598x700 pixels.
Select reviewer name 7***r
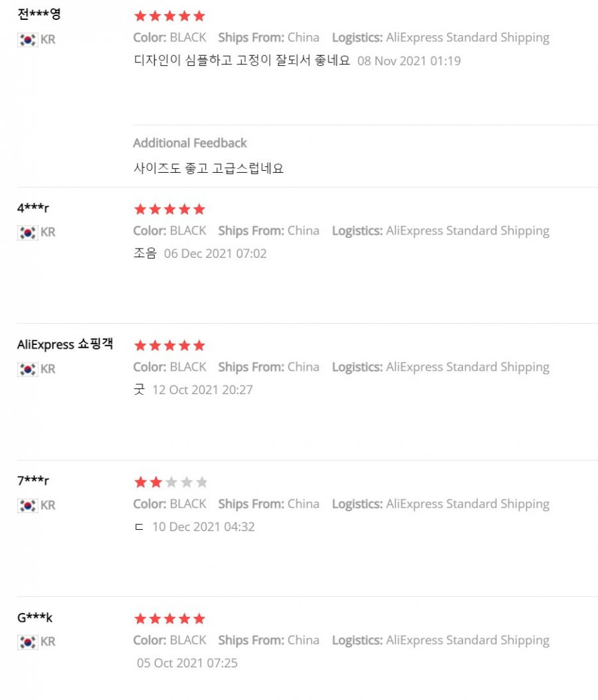pos(33,481)
